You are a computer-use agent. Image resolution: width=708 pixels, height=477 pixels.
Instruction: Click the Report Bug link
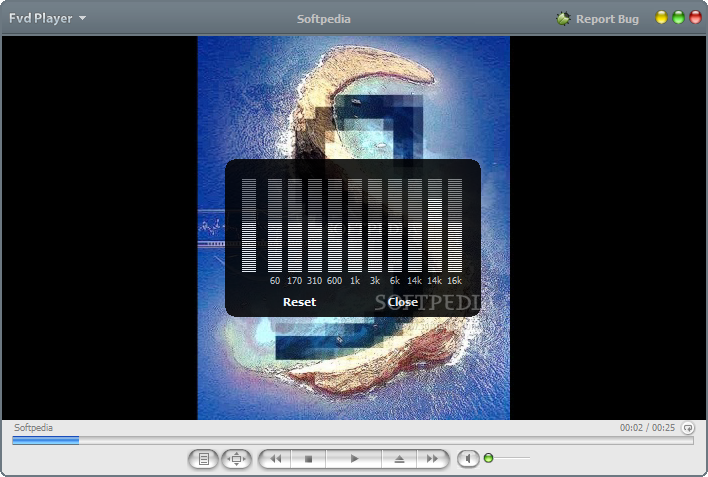click(607, 19)
